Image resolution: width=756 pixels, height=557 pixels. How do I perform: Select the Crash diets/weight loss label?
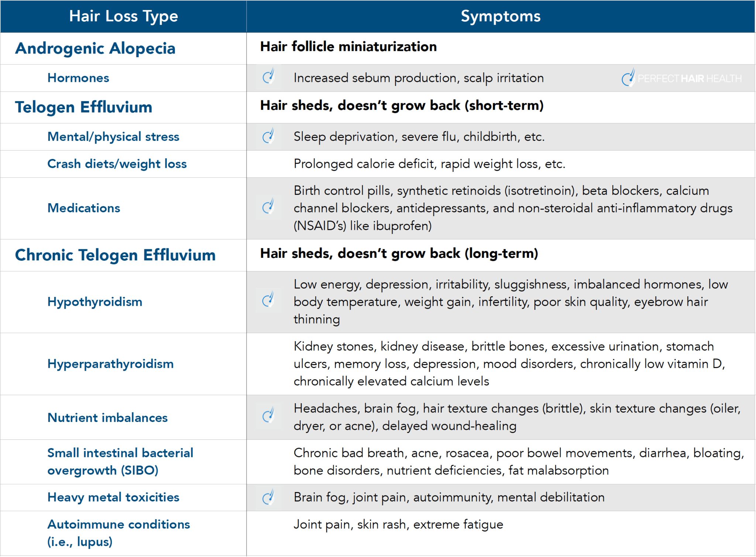pos(117,164)
